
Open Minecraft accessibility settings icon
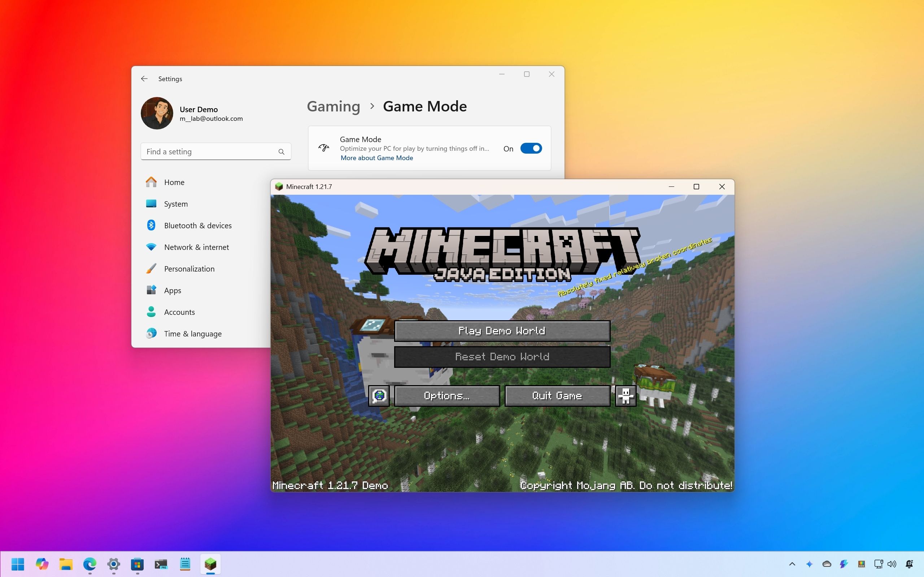coord(626,396)
